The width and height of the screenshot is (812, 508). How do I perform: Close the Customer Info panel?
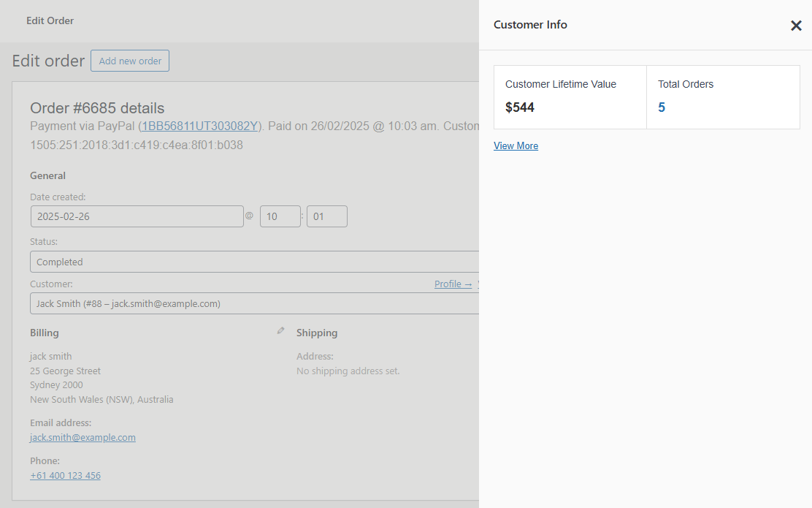796,26
